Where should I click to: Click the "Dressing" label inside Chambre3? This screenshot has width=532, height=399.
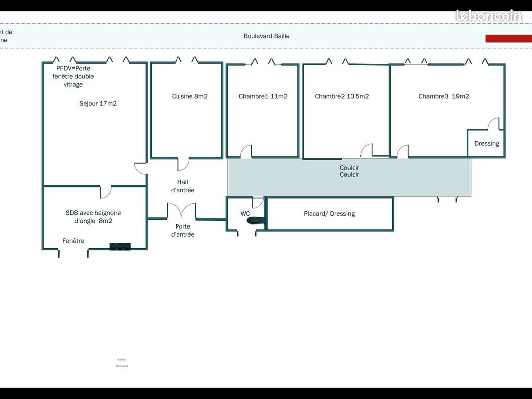[487, 144]
